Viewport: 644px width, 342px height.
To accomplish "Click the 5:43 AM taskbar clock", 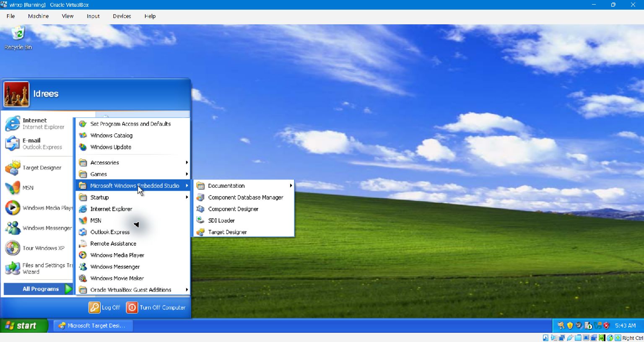I will click(x=625, y=326).
